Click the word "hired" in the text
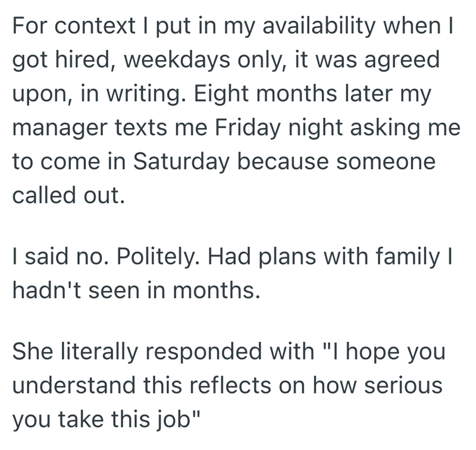The image size is (476, 450). [85, 60]
